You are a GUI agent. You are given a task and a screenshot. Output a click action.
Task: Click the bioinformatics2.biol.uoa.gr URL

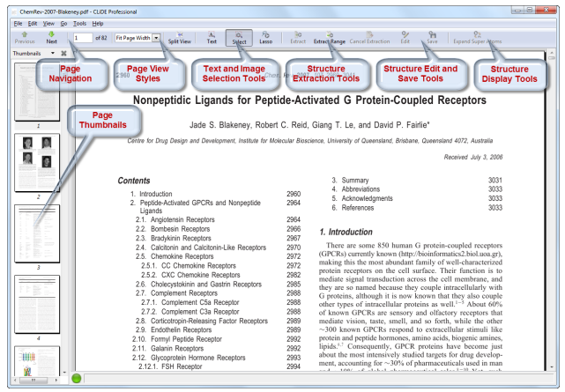tap(450, 254)
